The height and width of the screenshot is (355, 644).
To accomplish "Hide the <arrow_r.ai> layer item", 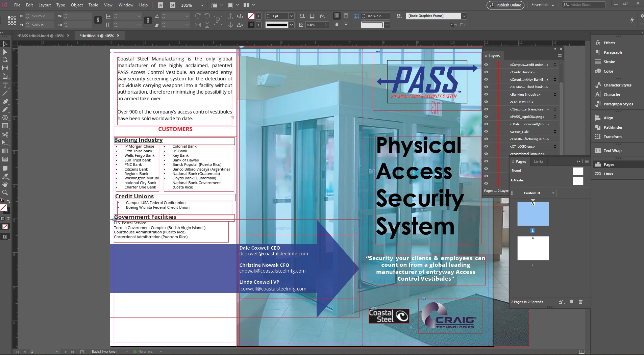I will [486, 131].
